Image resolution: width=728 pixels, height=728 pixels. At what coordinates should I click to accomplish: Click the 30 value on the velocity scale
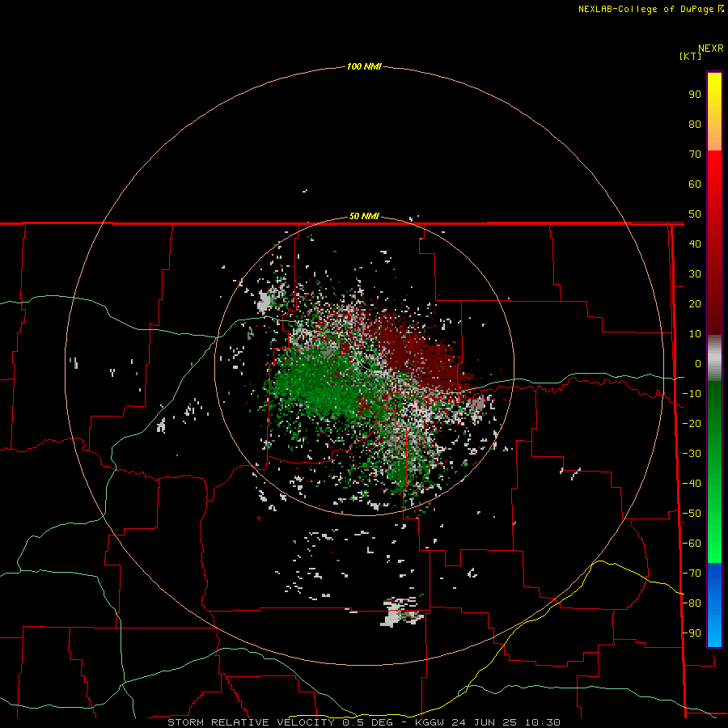click(695, 274)
